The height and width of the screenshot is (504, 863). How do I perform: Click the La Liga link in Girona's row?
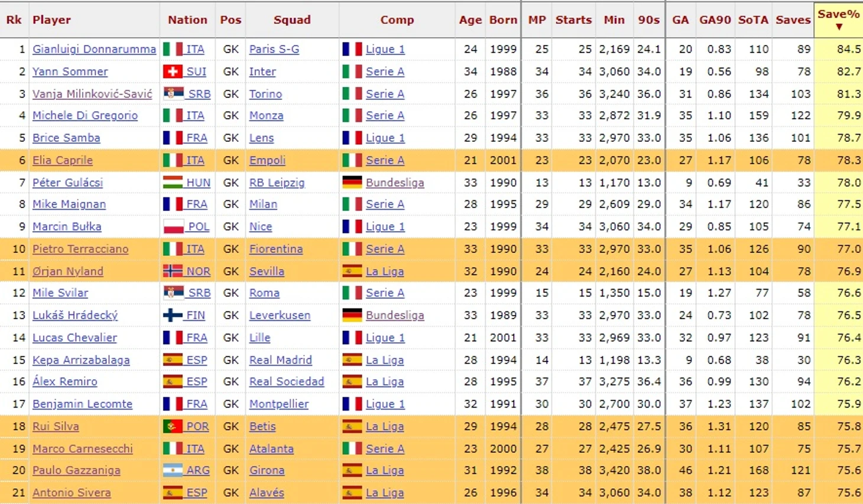(385, 470)
